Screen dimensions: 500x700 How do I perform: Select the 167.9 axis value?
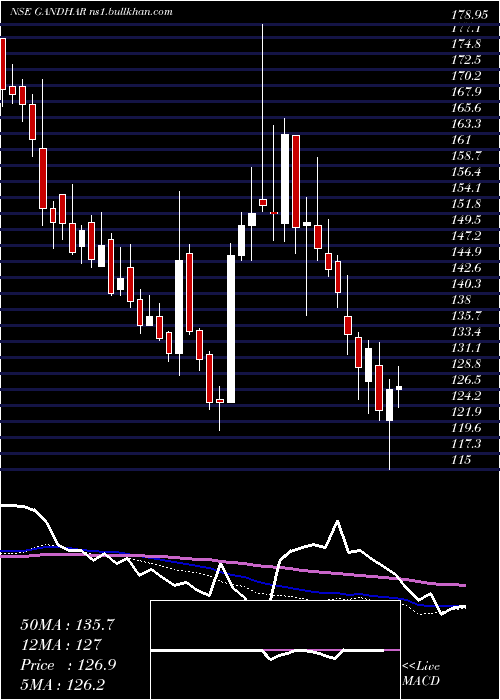point(467,92)
